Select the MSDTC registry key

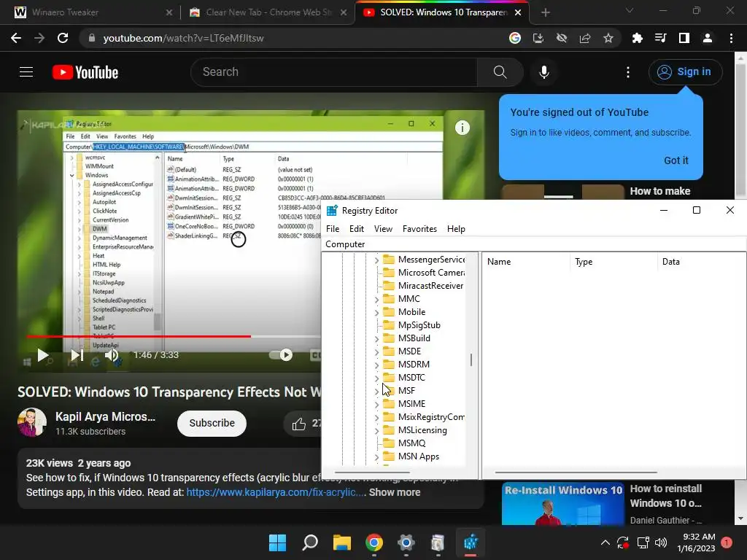click(x=411, y=378)
